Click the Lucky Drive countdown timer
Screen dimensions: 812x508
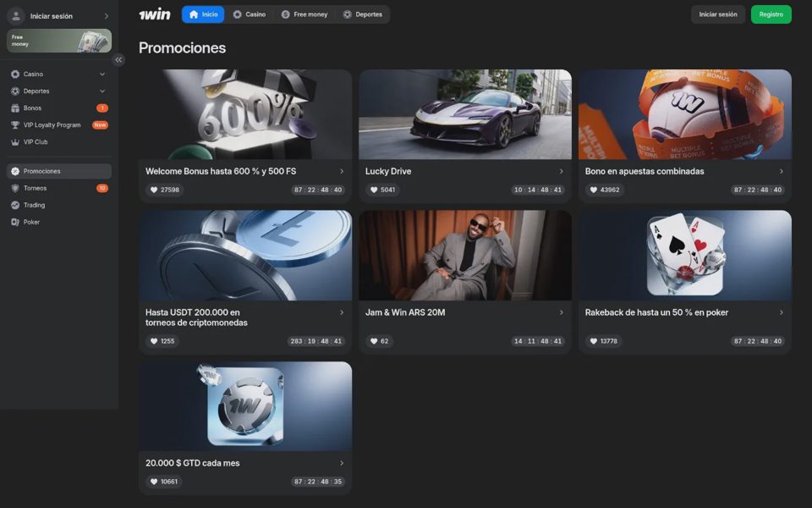pos(538,190)
